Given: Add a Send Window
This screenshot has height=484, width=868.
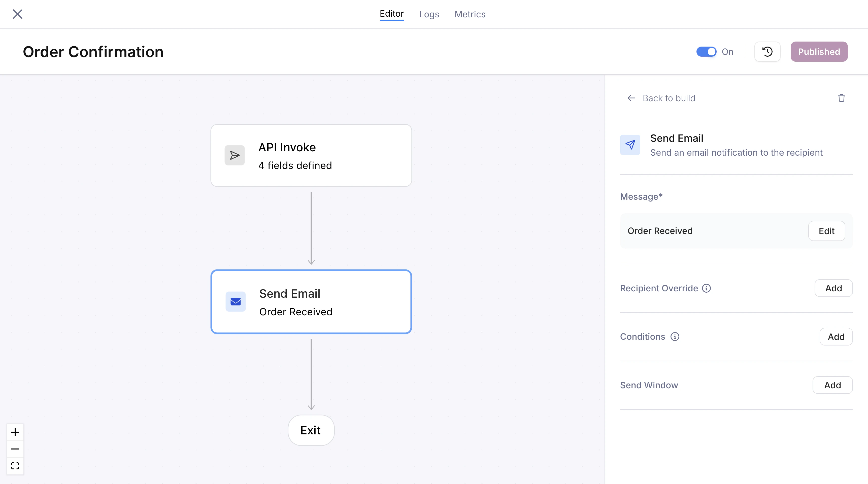Looking at the screenshot, I should tap(832, 385).
